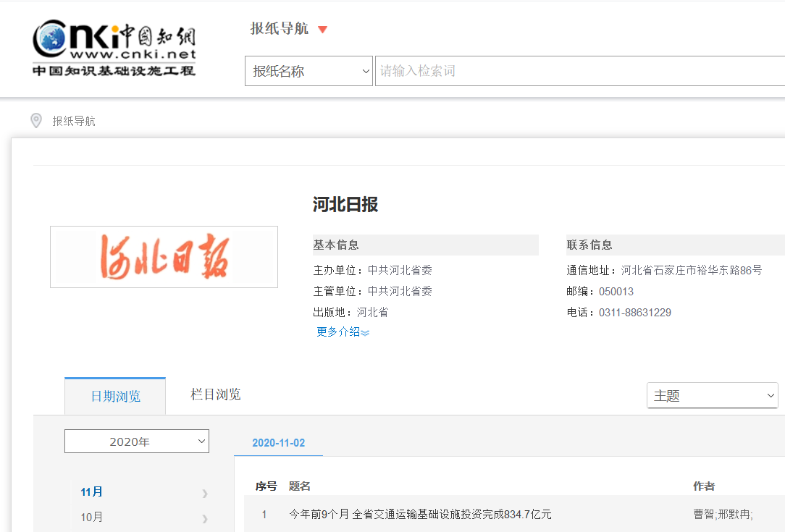This screenshot has height=532, width=785.
Task: Click the location pin icon beside 报纸导航
Action: coord(36,121)
